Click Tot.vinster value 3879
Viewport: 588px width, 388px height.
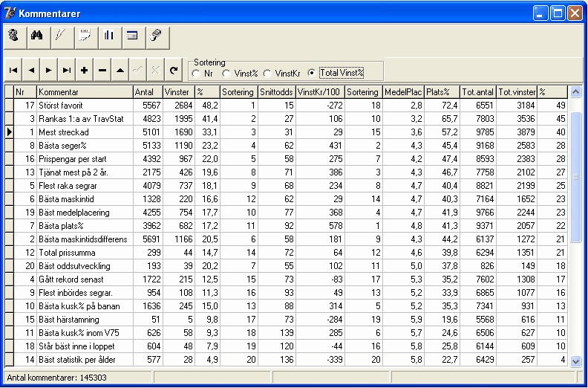pos(517,132)
